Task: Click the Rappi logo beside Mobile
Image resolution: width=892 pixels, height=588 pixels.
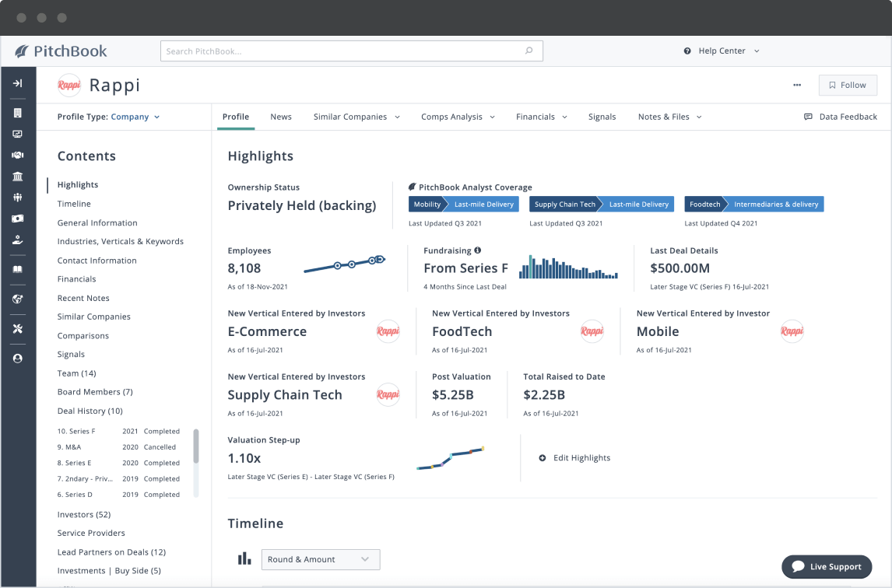Action: [x=792, y=331]
